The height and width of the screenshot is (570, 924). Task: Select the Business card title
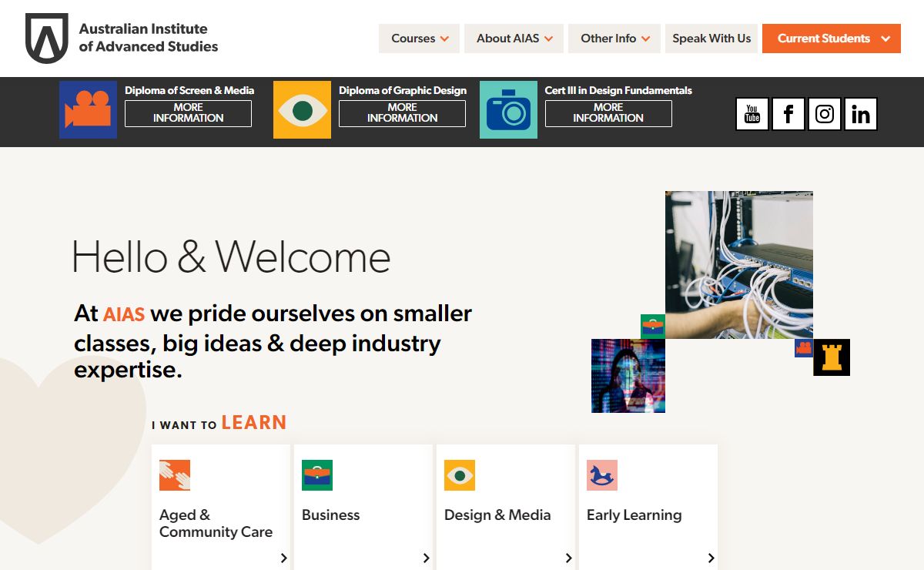pos(330,515)
